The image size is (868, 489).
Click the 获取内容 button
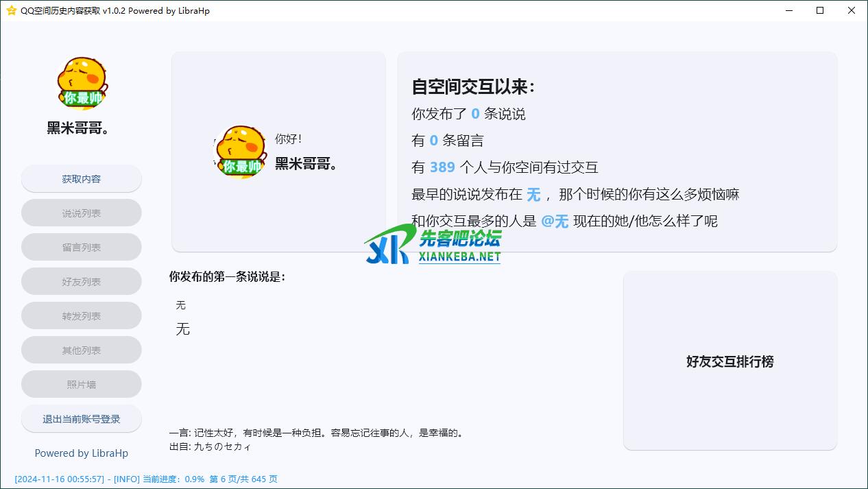coord(82,179)
